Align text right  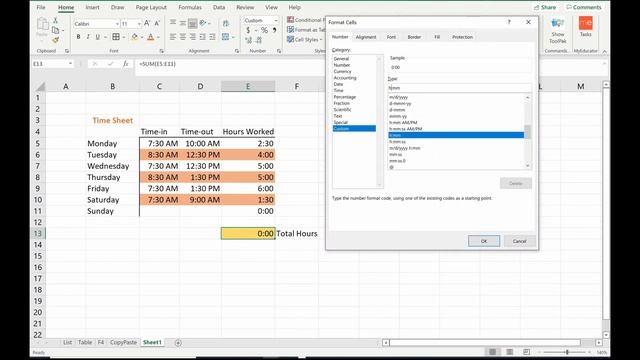point(193,37)
